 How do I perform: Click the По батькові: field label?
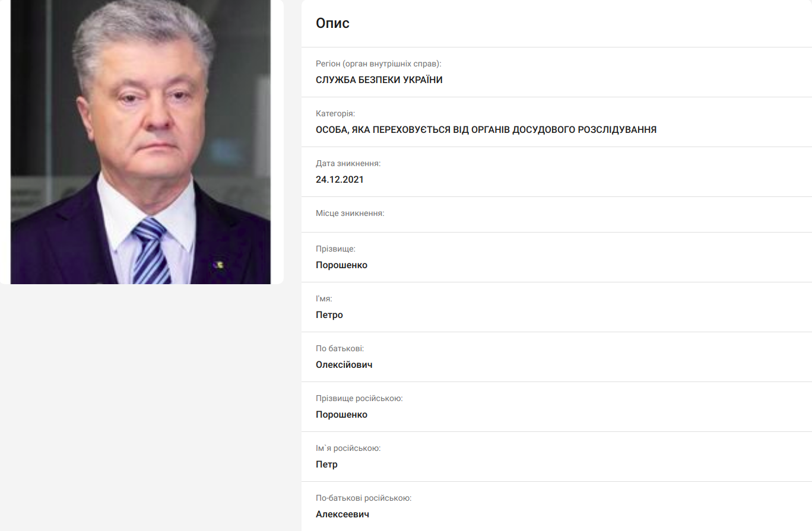pos(340,348)
